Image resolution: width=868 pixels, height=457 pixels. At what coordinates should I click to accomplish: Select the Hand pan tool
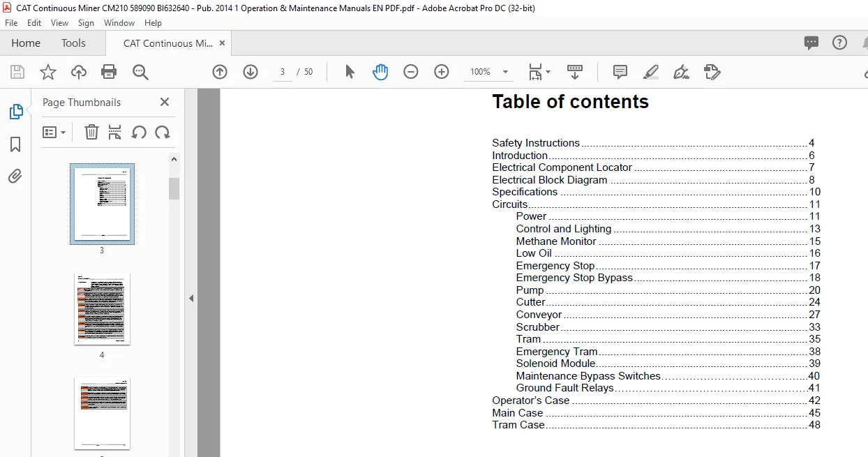(x=380, y=72)
